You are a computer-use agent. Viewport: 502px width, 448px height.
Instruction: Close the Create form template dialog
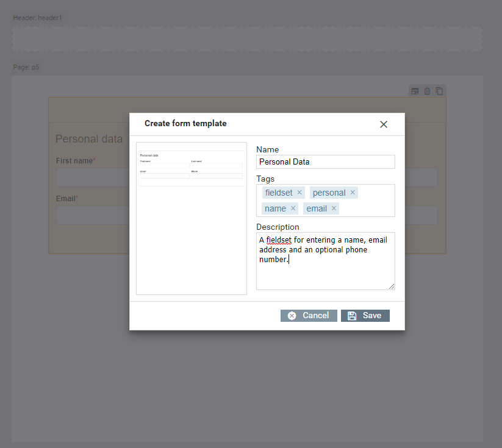(x=384, y=124)
